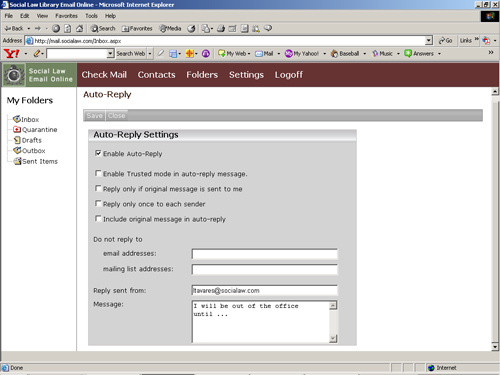The width and height of the screenshot is (500, 375).
Task: Click the Yahoo purple headphones icon
Action: click(206, 54)
